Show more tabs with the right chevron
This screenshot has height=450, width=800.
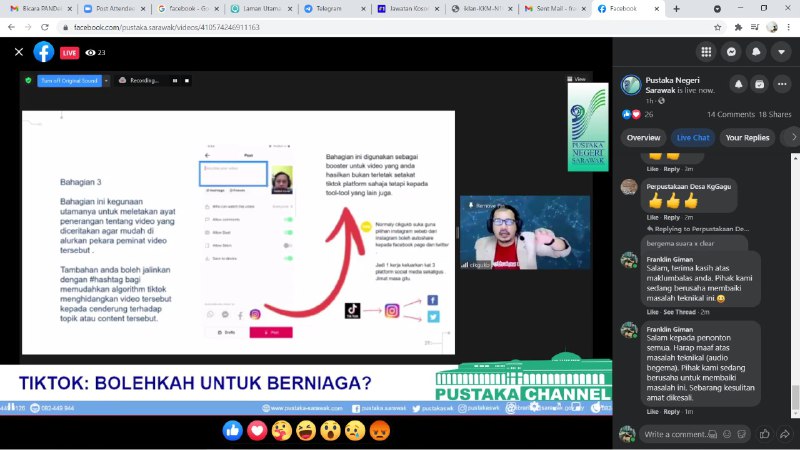point(792,137)
